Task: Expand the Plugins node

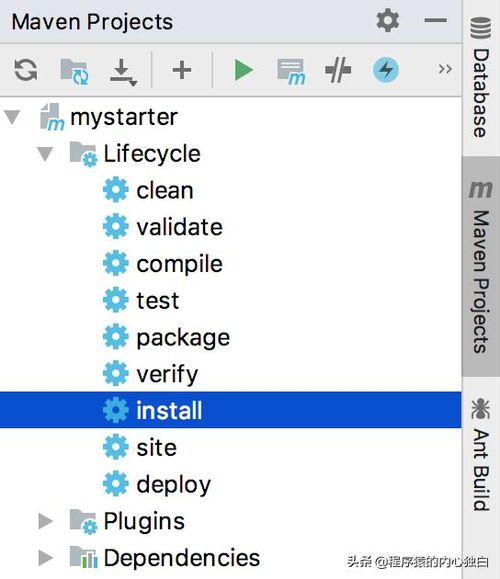Action: click(46, 521)
